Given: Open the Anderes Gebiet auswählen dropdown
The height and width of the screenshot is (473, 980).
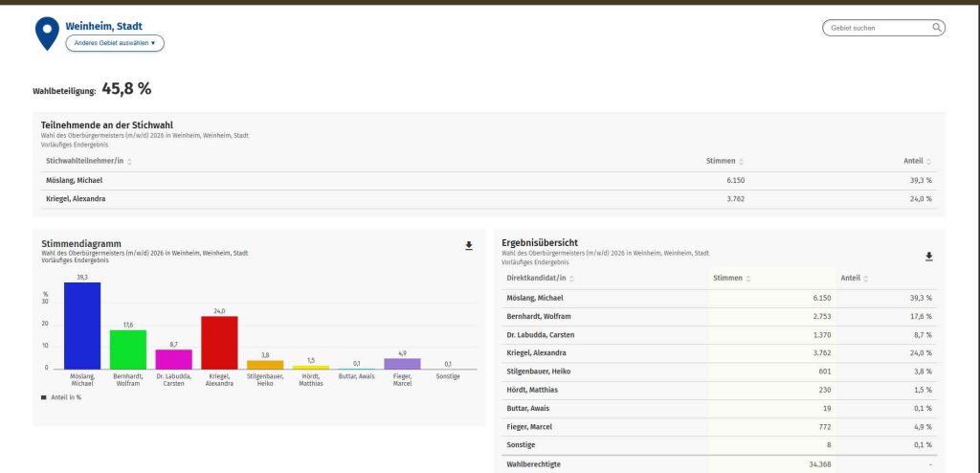Looking at the screenshot, I should click(x=115, y=43).
